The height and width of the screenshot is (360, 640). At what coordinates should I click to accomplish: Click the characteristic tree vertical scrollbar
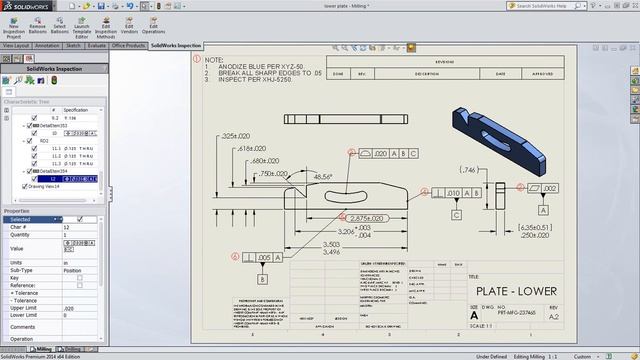coord(101,180)
